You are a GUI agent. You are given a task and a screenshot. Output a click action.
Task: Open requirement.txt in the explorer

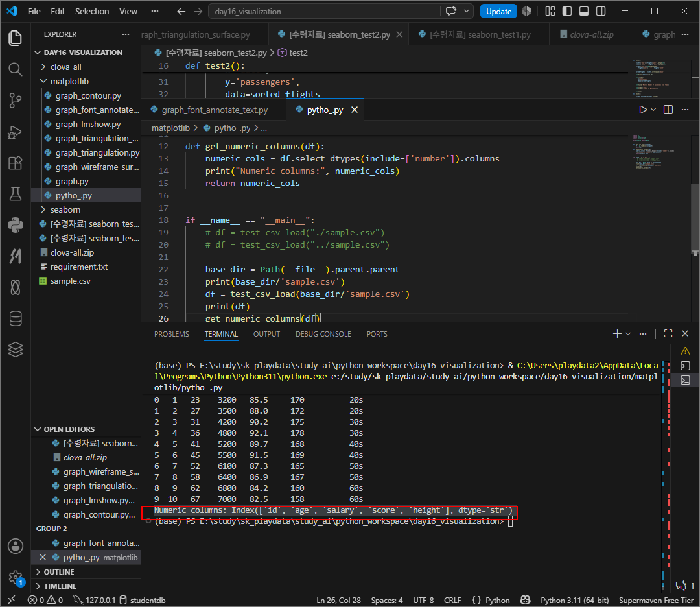pos(78,267)
